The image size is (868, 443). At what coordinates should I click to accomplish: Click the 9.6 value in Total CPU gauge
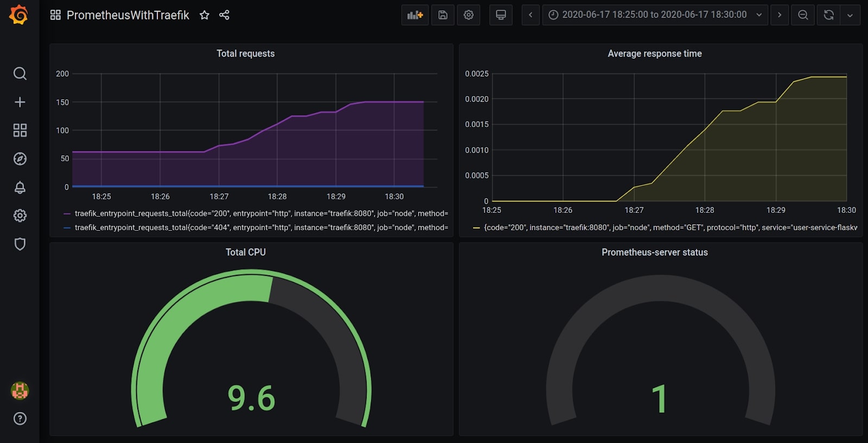[251, 398]
